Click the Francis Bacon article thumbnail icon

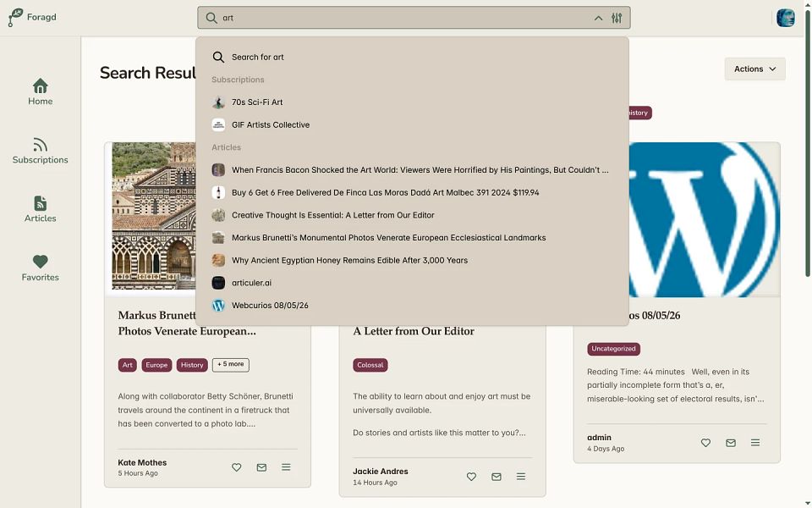218,170
